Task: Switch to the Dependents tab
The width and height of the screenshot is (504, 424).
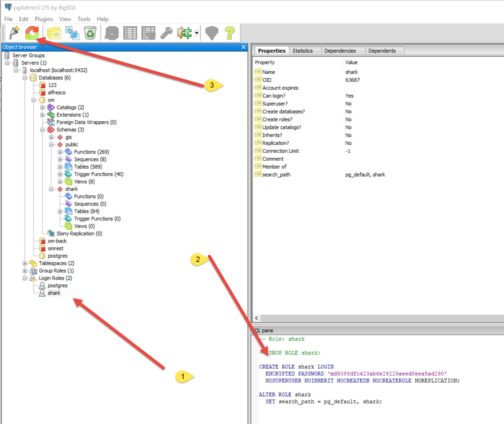Action: click(382, 51)
